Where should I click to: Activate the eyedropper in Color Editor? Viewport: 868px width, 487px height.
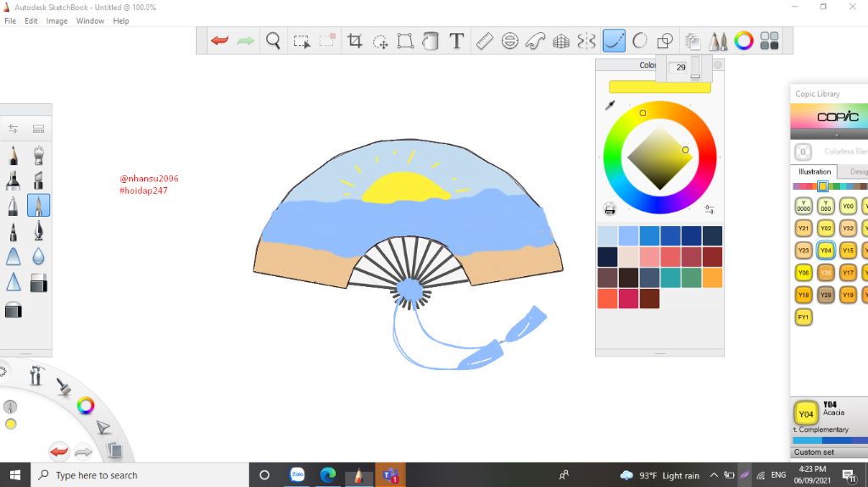(610, 105)
